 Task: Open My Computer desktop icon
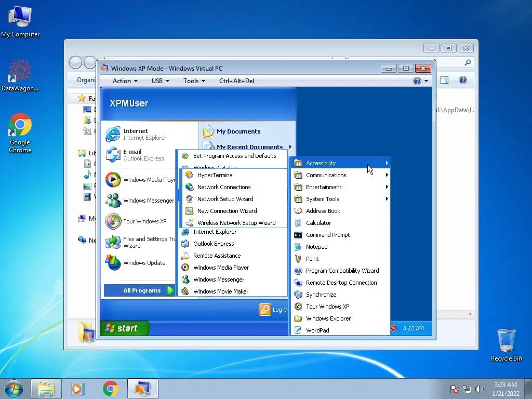coord(20,22)
